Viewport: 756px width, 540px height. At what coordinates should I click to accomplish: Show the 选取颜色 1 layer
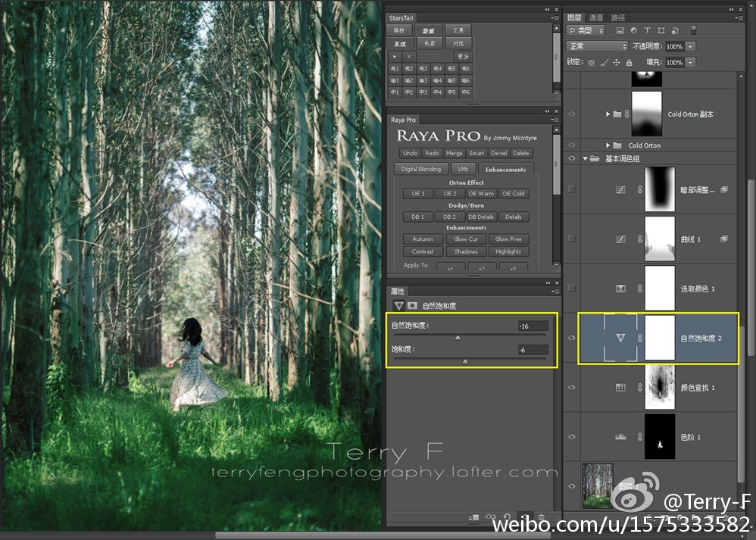click(x=572, y=289)
